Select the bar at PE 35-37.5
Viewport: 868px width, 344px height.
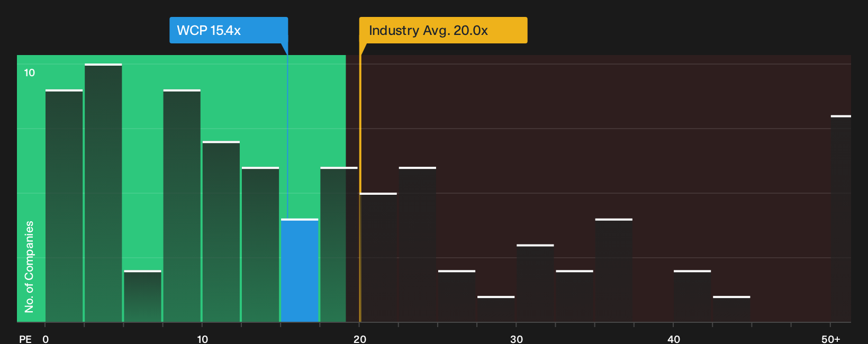(x=613, y=270)
